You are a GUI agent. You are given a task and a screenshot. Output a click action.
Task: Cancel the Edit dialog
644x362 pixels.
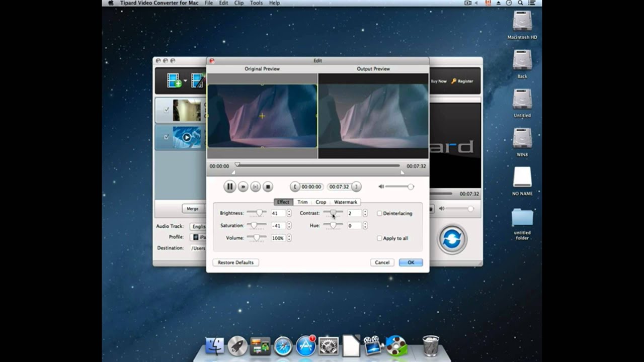click(x=382, y=262)
